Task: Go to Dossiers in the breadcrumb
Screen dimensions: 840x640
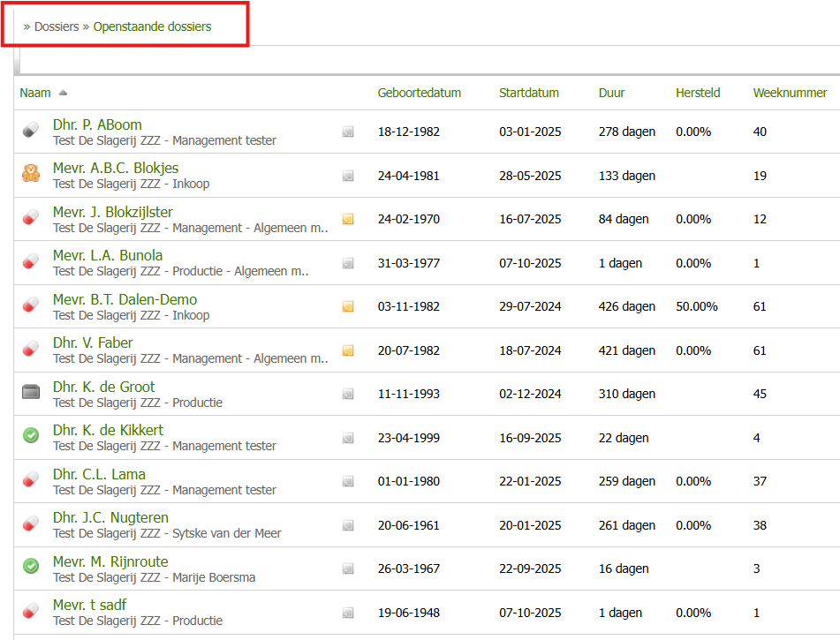Action: 57,26
